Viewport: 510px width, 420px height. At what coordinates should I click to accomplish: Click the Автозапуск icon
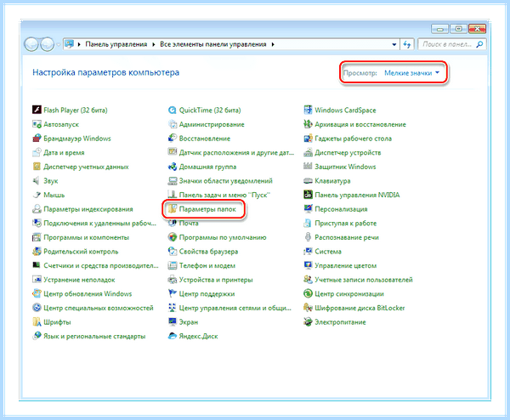(37, 124)
